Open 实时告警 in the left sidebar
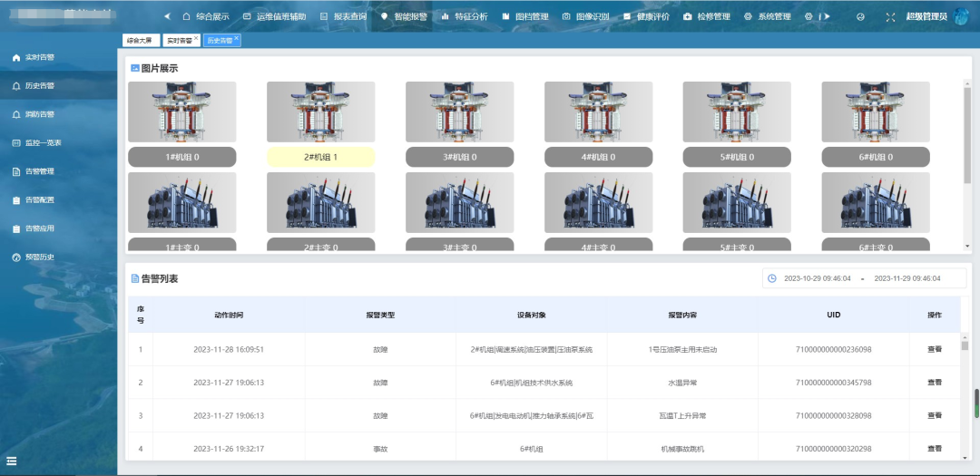Viewport: 980px width, 476px height. click(38, 58)
